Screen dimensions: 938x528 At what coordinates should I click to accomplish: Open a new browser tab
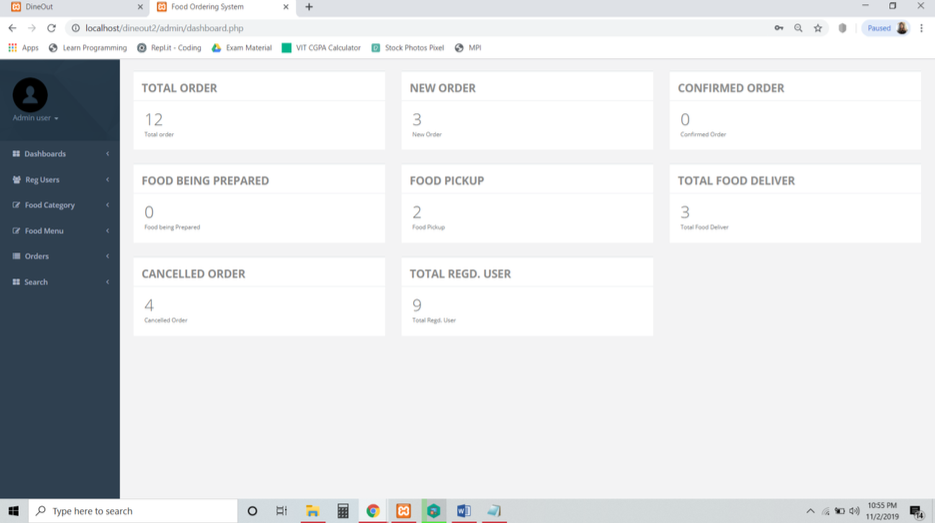(x=309, y=7)
